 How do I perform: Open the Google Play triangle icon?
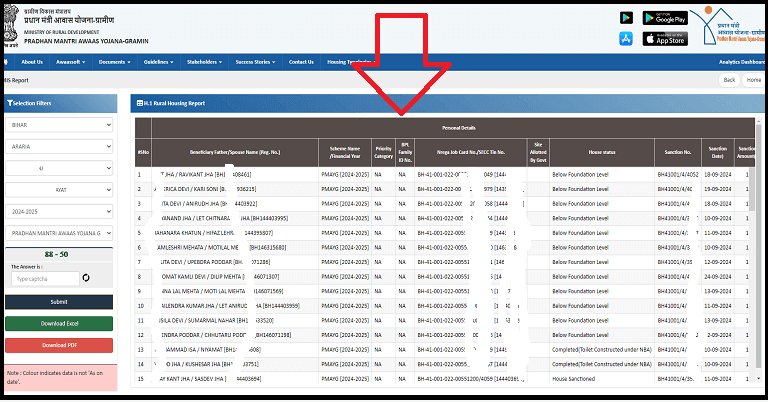click(626, 18)
